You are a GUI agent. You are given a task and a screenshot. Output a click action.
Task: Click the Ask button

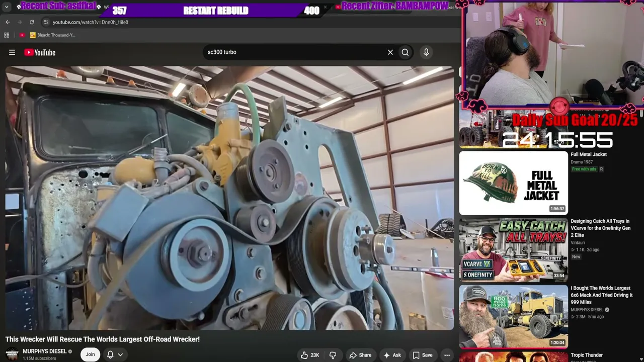(x=392, y=355)
